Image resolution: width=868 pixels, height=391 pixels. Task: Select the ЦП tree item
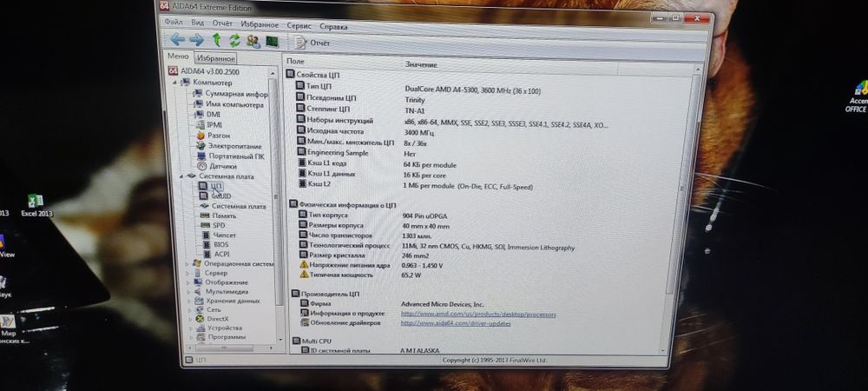[211, 187]
